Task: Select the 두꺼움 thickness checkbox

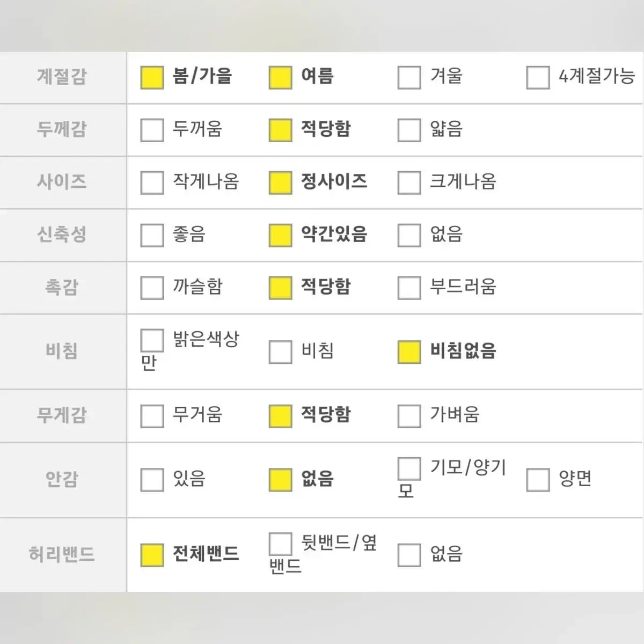Action: pyautogui.click(x=152, y=130)
